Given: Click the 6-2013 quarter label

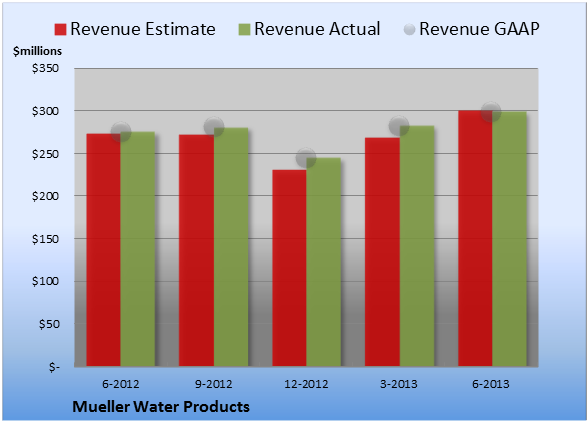Looking at the screenshot, I should click(491, 384).
